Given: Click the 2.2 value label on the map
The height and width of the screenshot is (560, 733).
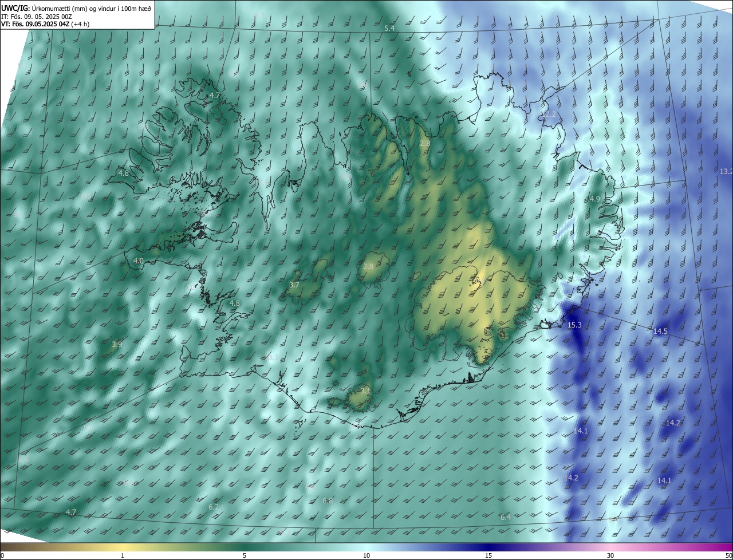Looking at the screenshot, I should tap(550, 115).
